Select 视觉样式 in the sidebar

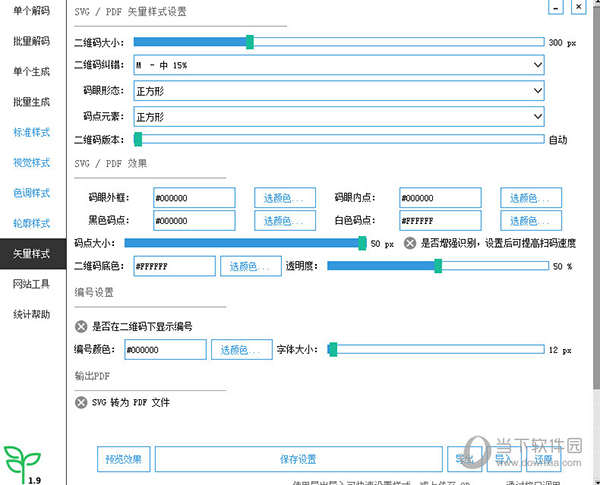pyautogui.click(x=32, y=162)
